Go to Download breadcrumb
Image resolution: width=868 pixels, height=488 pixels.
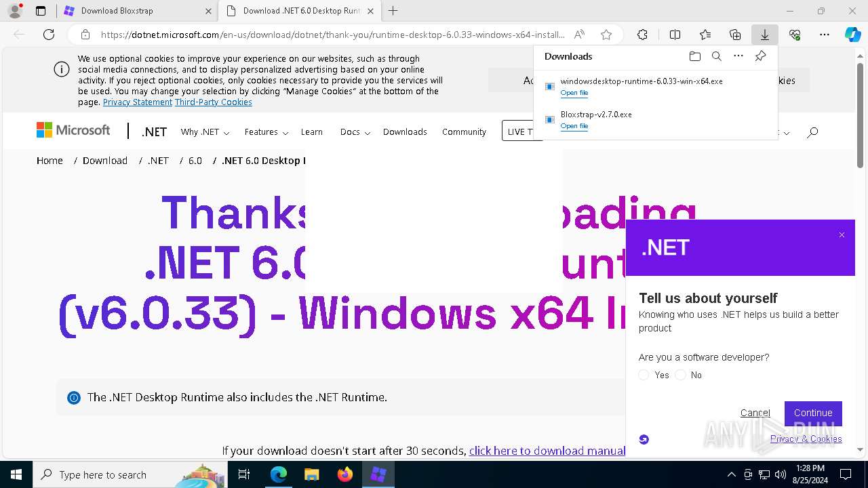(105, 161)
